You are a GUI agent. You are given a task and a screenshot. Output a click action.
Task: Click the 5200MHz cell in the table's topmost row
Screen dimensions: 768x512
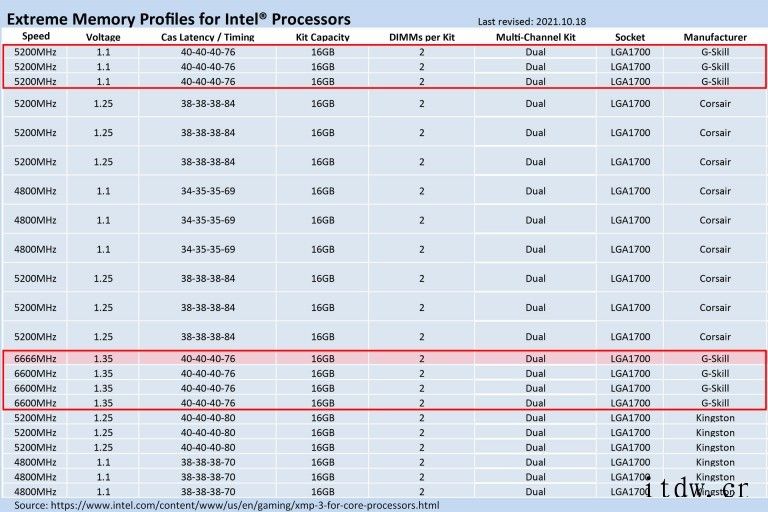point(35,52)
